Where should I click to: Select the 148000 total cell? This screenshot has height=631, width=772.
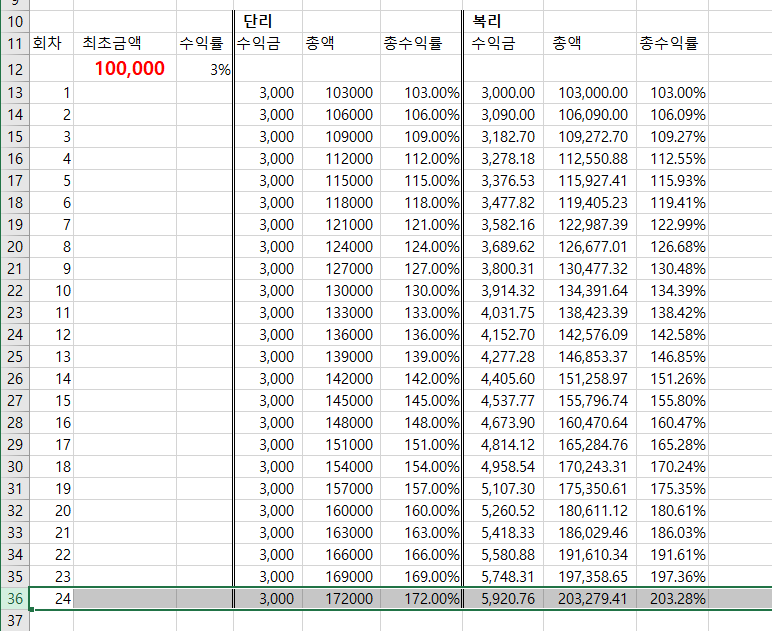(341, 422)
